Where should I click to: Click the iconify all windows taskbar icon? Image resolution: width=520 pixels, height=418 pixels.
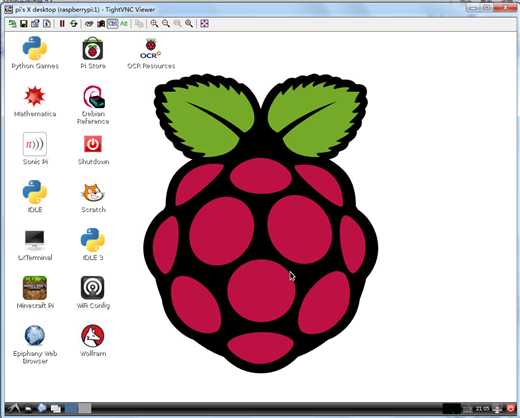click(56, 408)
